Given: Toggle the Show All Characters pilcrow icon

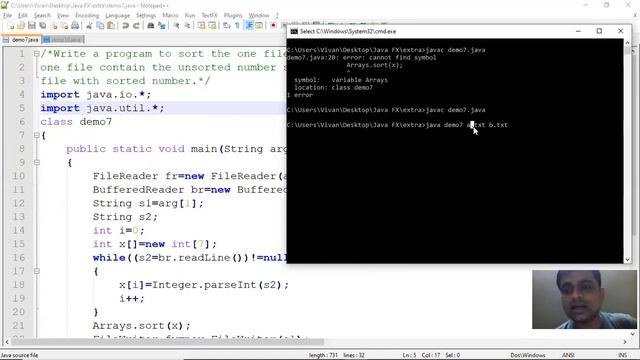Looking at the screenshot, I should coord(238,26).
